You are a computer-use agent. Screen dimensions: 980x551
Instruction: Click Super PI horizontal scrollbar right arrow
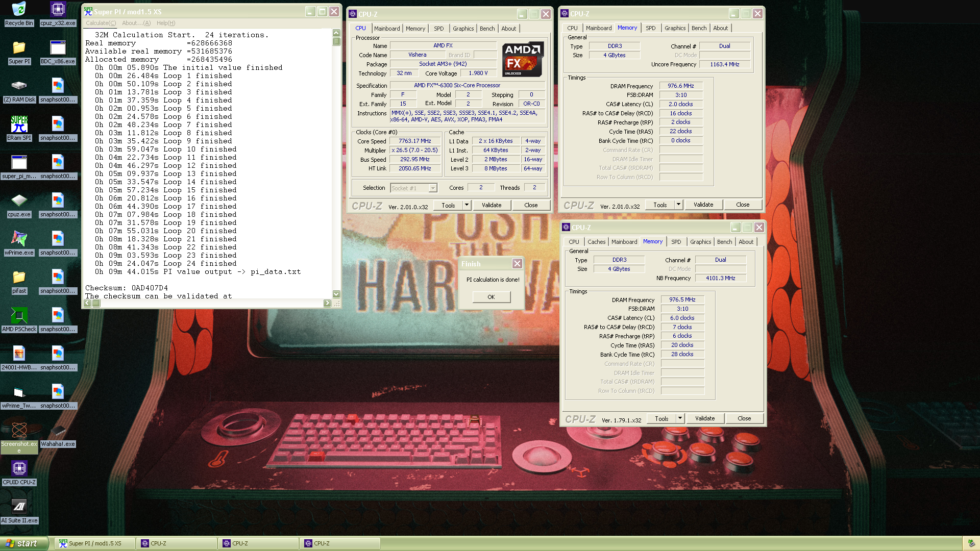pyautogui.click(x=327, y=303)
